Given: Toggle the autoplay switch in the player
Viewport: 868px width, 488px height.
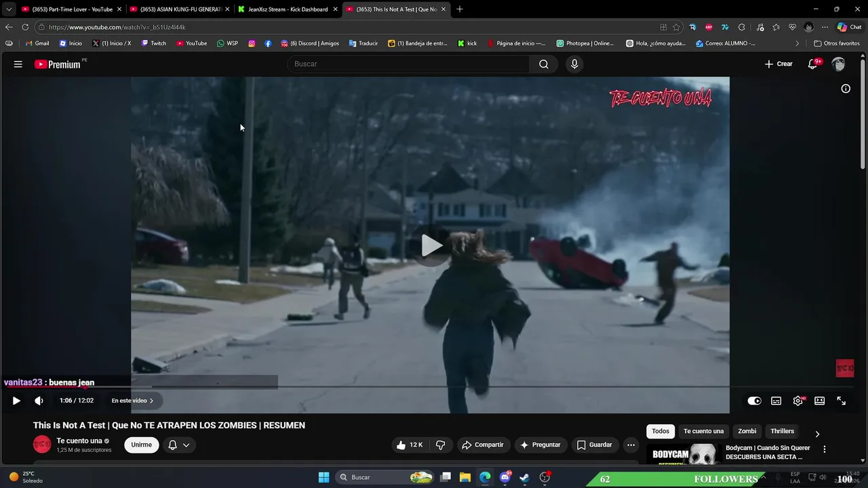Looking at the screenshot, I should [754, 401].
